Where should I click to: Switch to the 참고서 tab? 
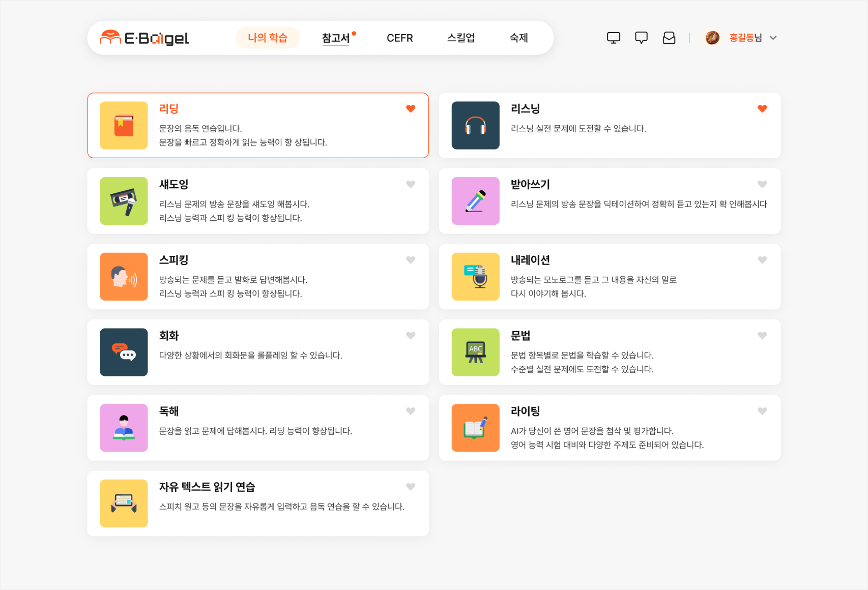[336, 37]
